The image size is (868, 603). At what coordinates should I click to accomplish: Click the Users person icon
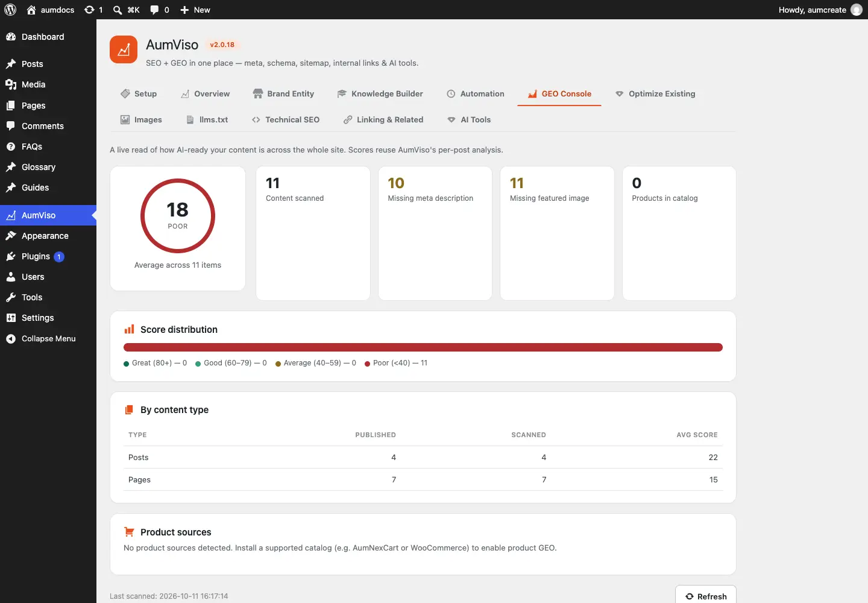coord(11,277)
